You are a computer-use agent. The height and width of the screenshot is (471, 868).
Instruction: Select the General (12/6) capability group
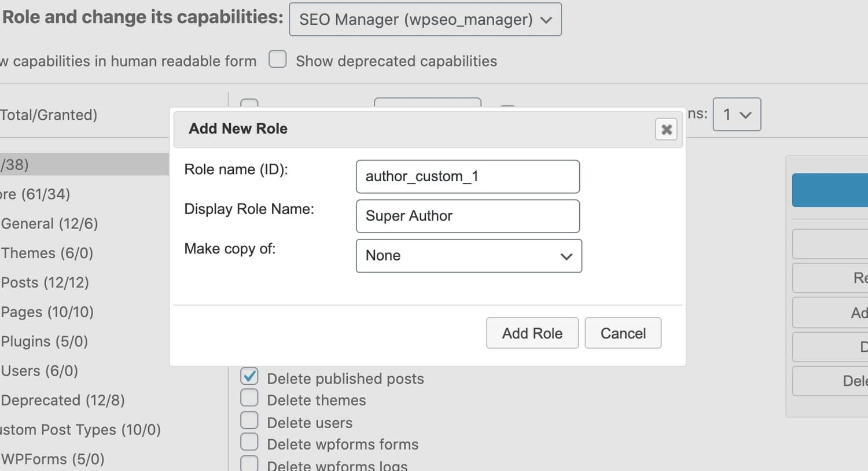click(49, 224)
